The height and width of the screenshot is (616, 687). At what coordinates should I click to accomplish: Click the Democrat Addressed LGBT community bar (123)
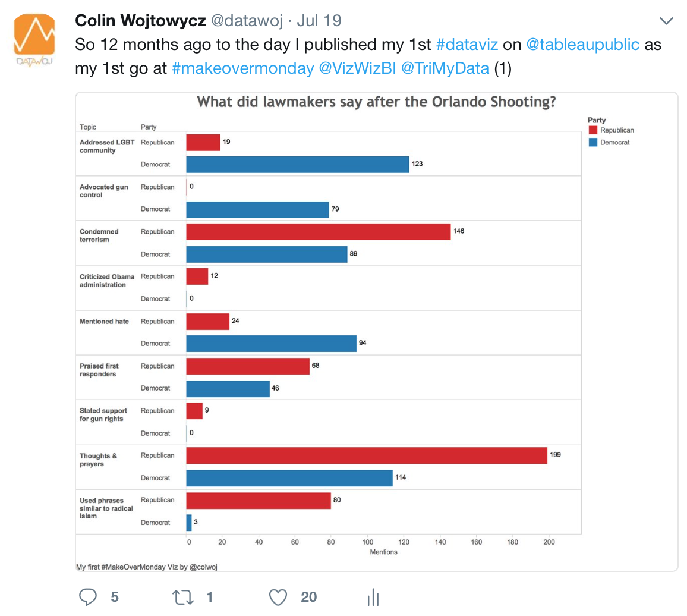click(298, 165)
